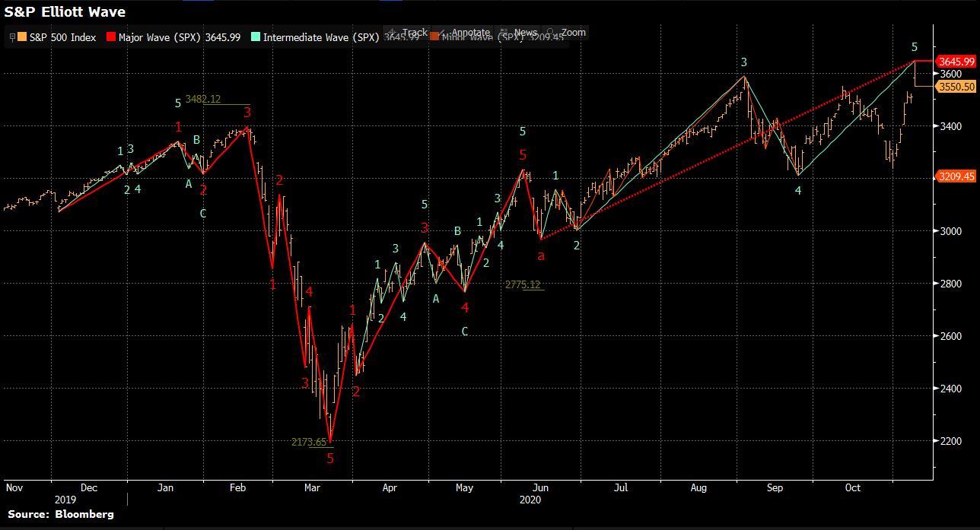Screen dimensions: 980x530
Task: Click the 2800 value on the price axis
Action: [x=950, y=284]
